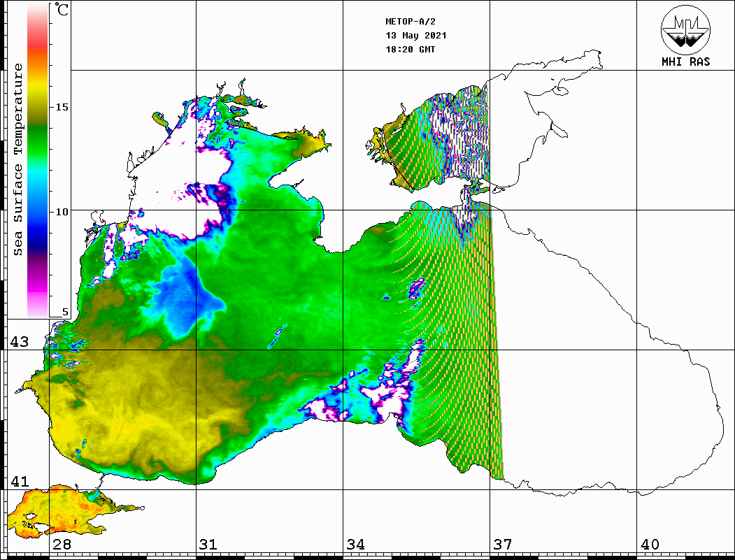Click the '18:20 GMT' time text
The height and width of the screenshot is (560, 735).
(410, 49)
